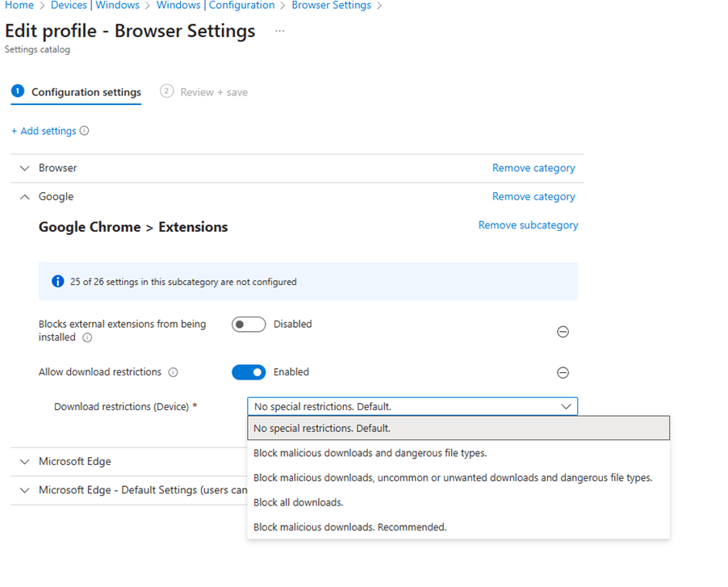Viewport: 728px width, 587px height.
Task: Select Block malicious downloads and dangerous file types
Action: click(x=370, y=453)
